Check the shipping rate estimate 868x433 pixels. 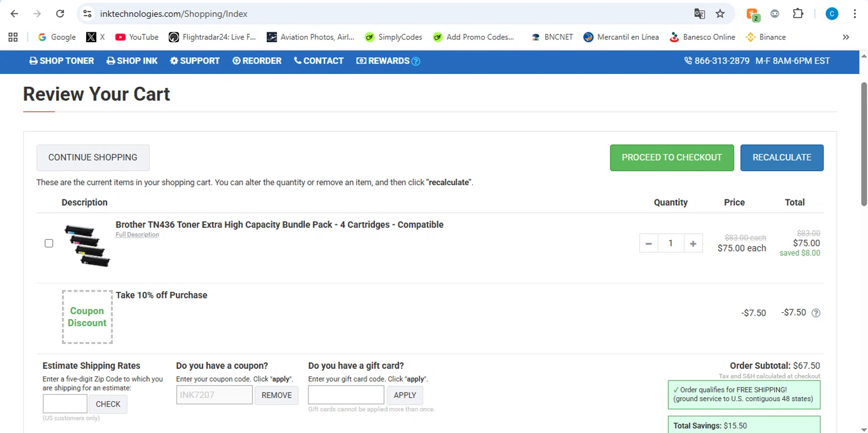pos(108,404)
